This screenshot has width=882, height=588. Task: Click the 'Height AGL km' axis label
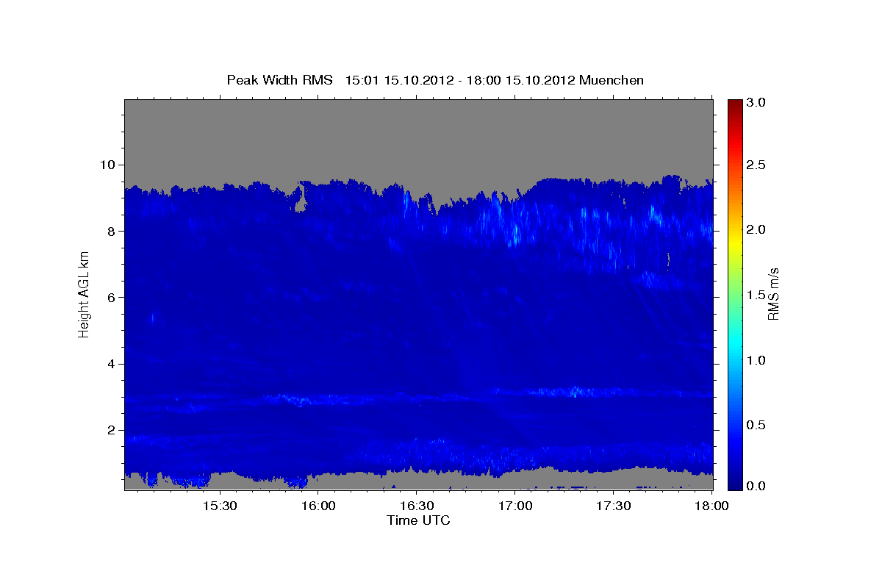[x=84, y=294]
